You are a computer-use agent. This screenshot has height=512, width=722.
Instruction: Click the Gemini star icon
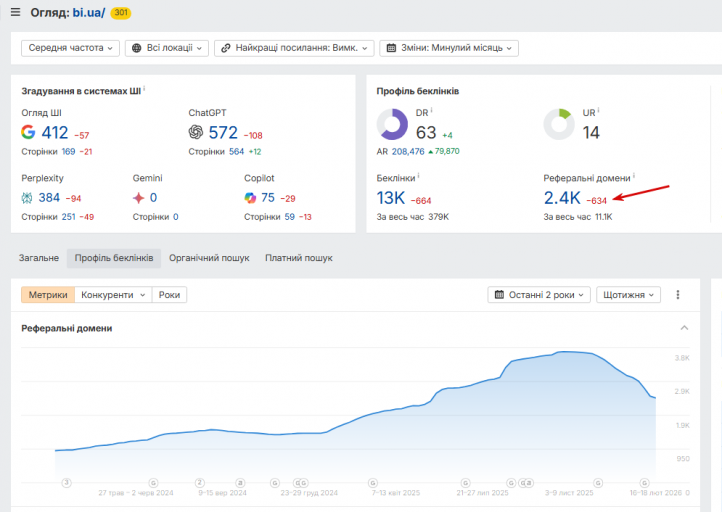pyautogui.click(x=139, y=198)
